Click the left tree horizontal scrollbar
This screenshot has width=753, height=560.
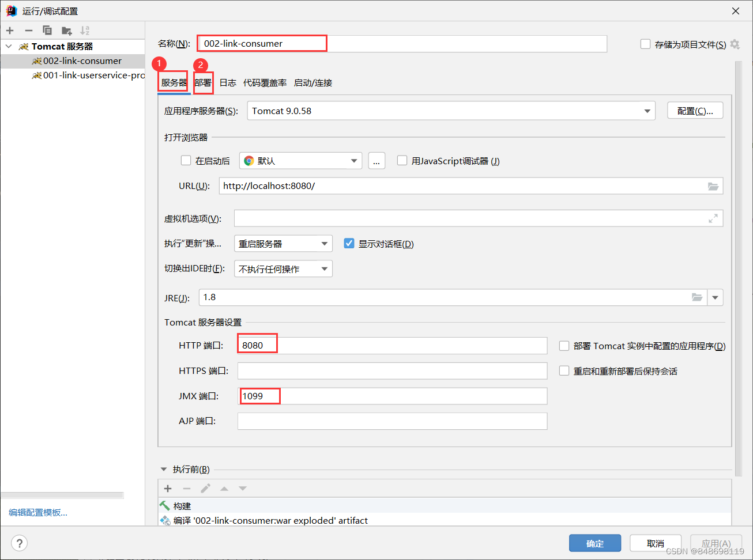pos(62,495)
